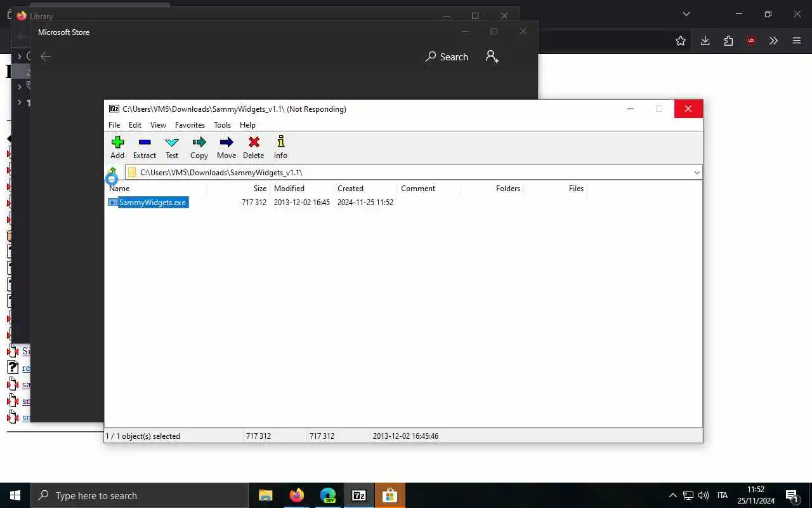The width and height of the screenshot is (812, 508).
Task: Open the Tools menu in 7-Zip
Action: pyautogui.click(x=223, y=125)
